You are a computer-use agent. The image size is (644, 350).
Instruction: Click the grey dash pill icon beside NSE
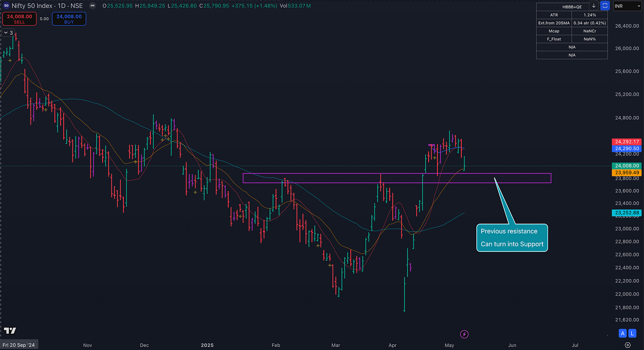(92, 6)
